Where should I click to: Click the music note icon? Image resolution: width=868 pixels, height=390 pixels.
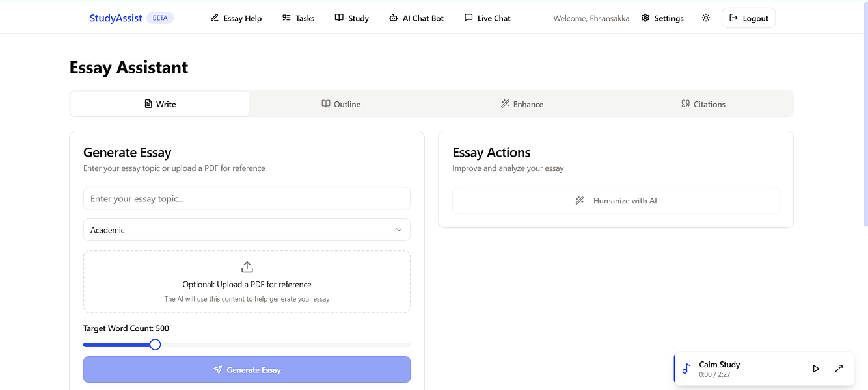(686, 369)
